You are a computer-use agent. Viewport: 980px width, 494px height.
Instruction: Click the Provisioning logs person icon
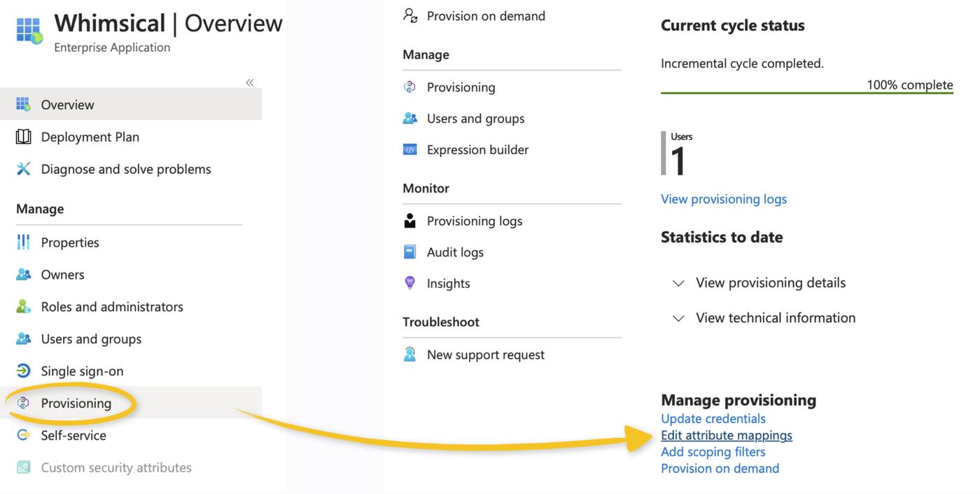coord(410,221)
